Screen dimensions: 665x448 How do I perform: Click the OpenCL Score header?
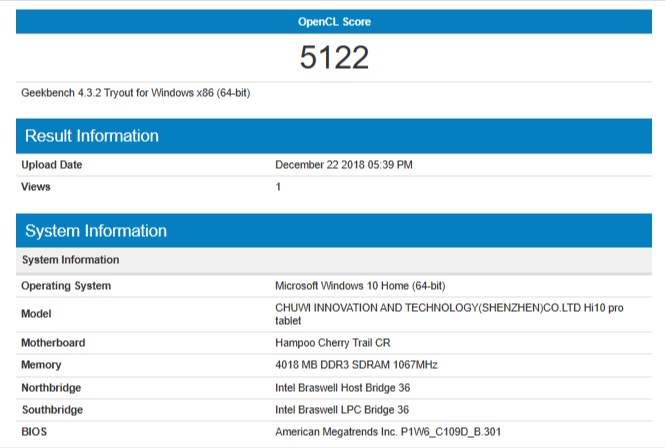(x=334, y=22)
